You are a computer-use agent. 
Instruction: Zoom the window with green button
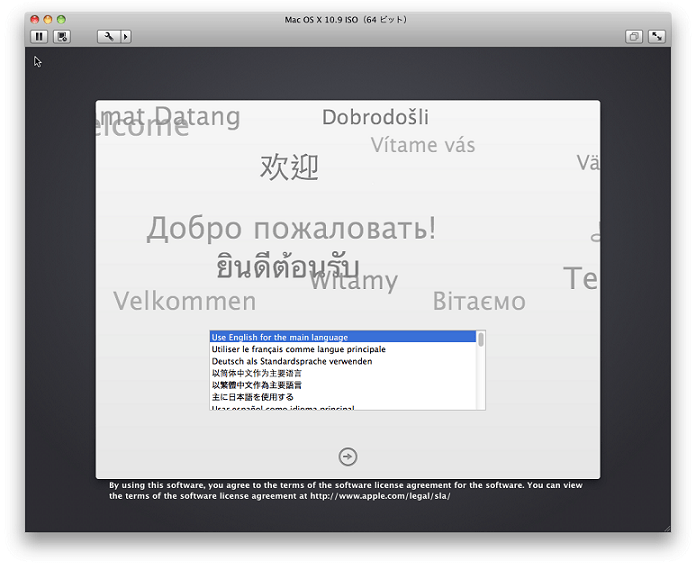61,19
